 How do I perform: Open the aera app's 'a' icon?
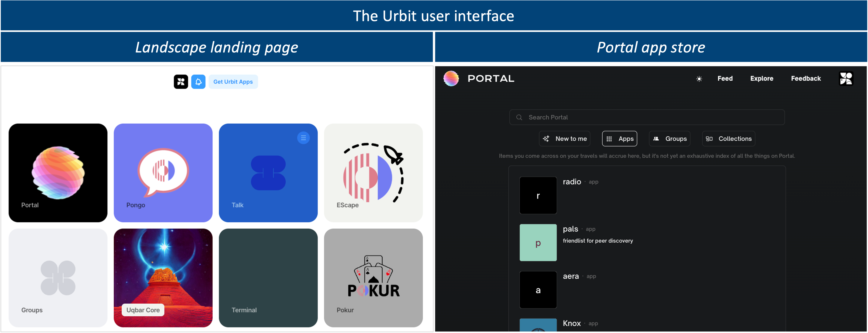click(538, 290)
